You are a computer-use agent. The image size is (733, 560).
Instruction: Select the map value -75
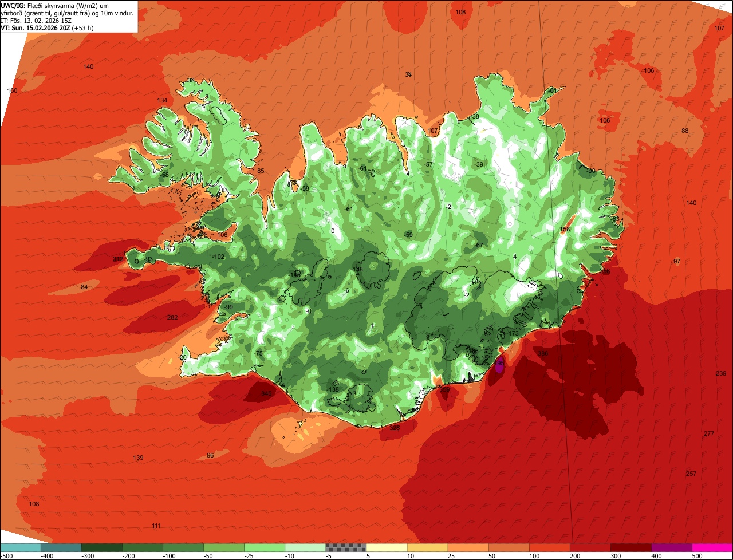(x=258, y=354)
